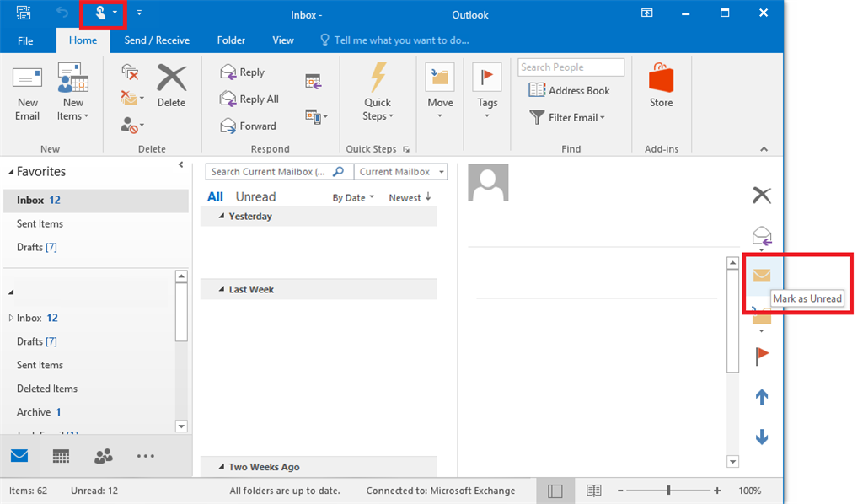Open the Move dropdown
Screen dimensions: 863x504
coord(440,91)
